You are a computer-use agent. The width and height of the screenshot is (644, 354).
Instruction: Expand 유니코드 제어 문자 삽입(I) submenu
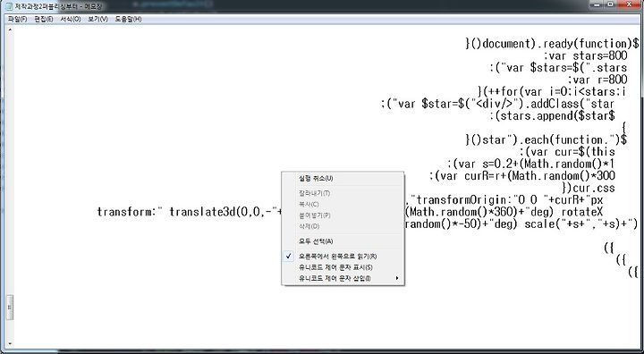coord(343,278)
